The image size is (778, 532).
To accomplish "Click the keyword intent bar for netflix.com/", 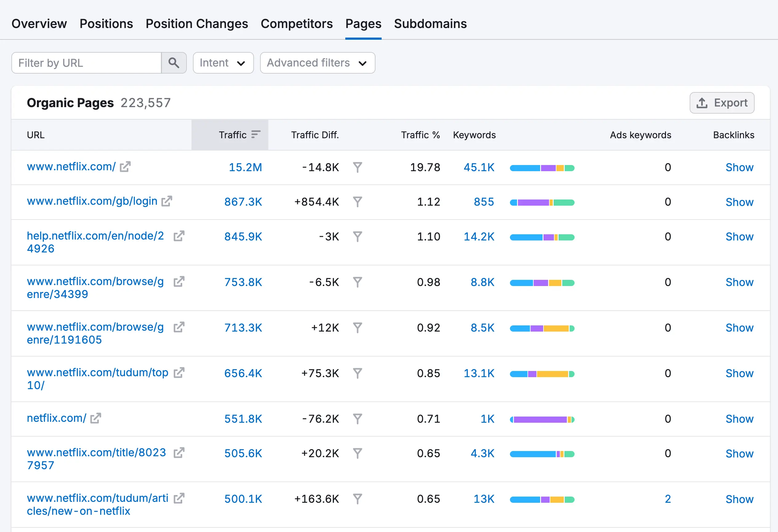I will click(542, 420).
